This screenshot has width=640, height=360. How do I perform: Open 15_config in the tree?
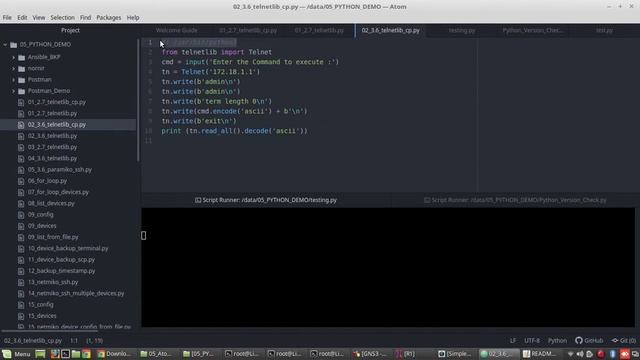click(x=40, y=304)
